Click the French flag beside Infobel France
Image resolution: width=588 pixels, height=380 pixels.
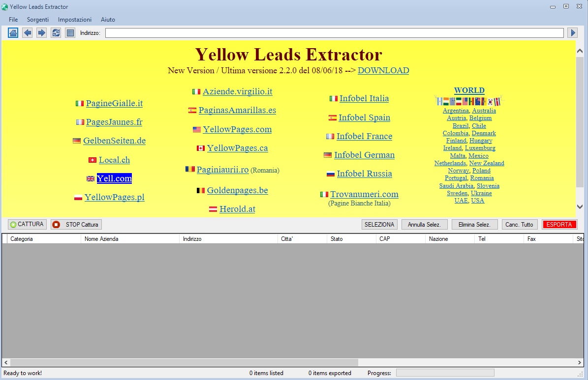pos(330,136)
